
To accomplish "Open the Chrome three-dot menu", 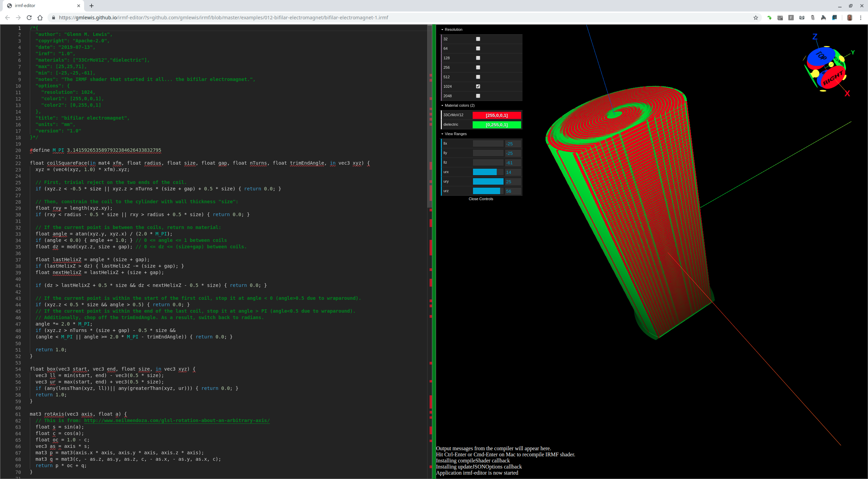I will click(x=861, y=18).
